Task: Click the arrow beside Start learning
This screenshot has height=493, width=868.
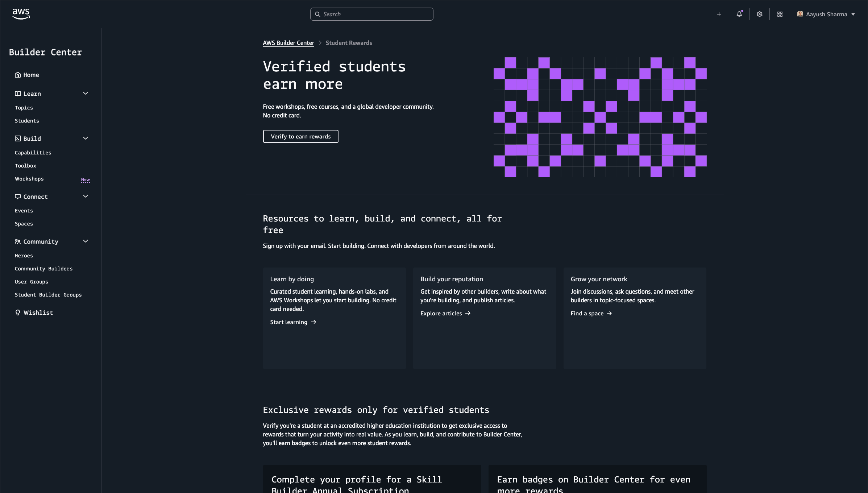Action: point(313,322)
